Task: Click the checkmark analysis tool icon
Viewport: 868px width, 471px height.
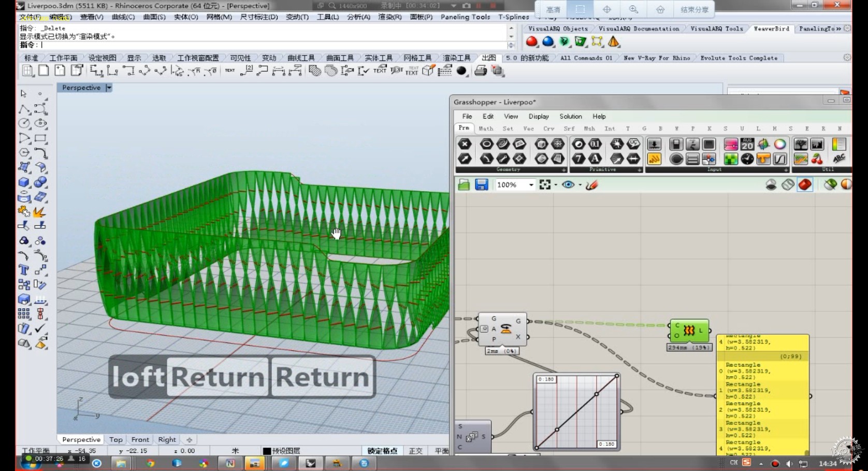Action: coord(40,329)
